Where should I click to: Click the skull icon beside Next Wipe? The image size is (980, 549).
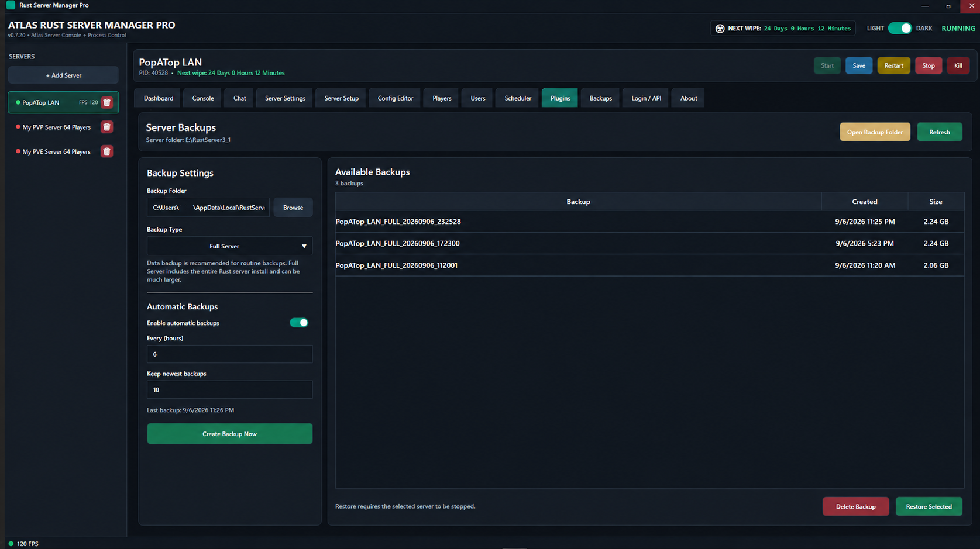click(x=720, y=29)
